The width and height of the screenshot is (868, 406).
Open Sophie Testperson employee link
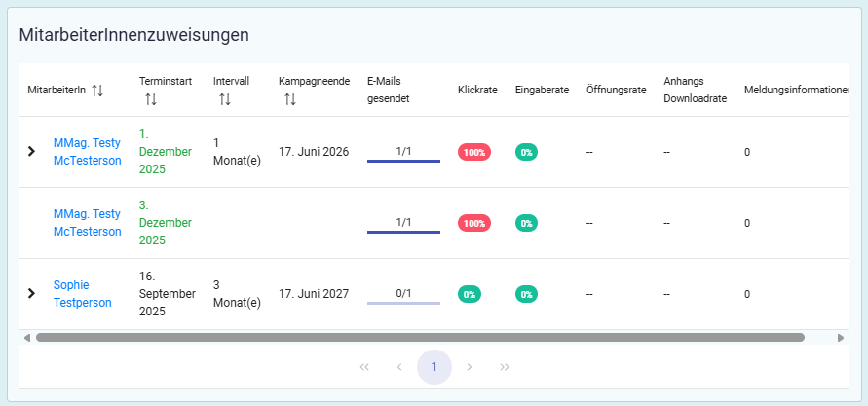tap(82, 293)
